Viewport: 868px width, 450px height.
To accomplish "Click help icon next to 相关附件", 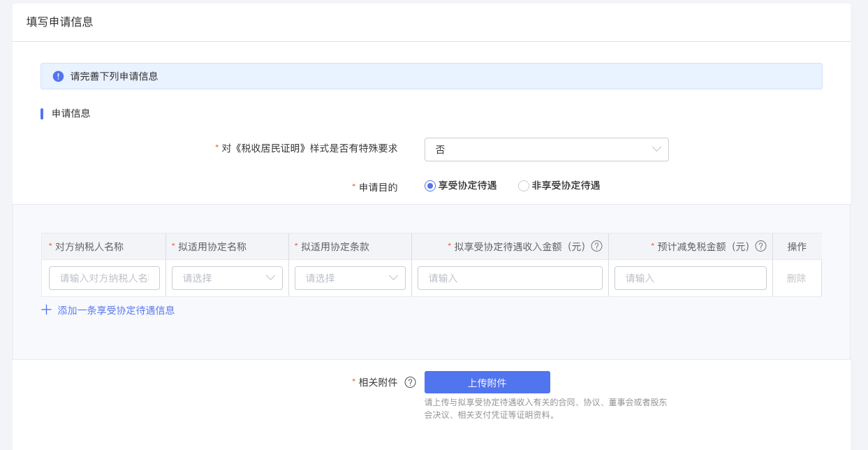I will click(410, 382).
